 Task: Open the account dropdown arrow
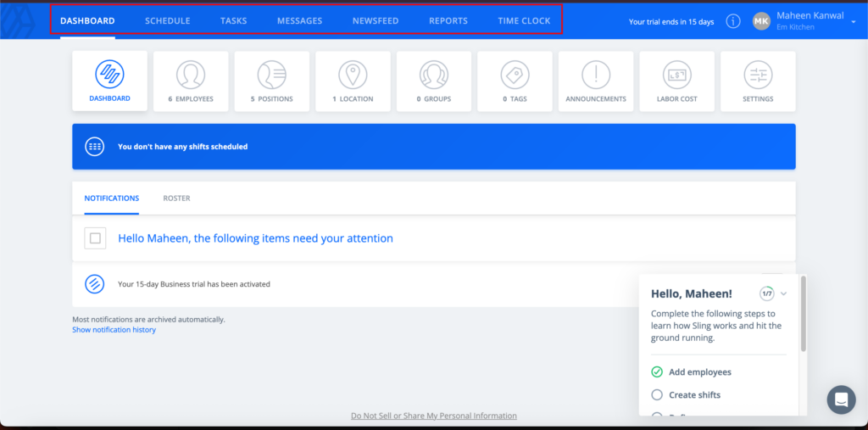click(x=853, y=21)
